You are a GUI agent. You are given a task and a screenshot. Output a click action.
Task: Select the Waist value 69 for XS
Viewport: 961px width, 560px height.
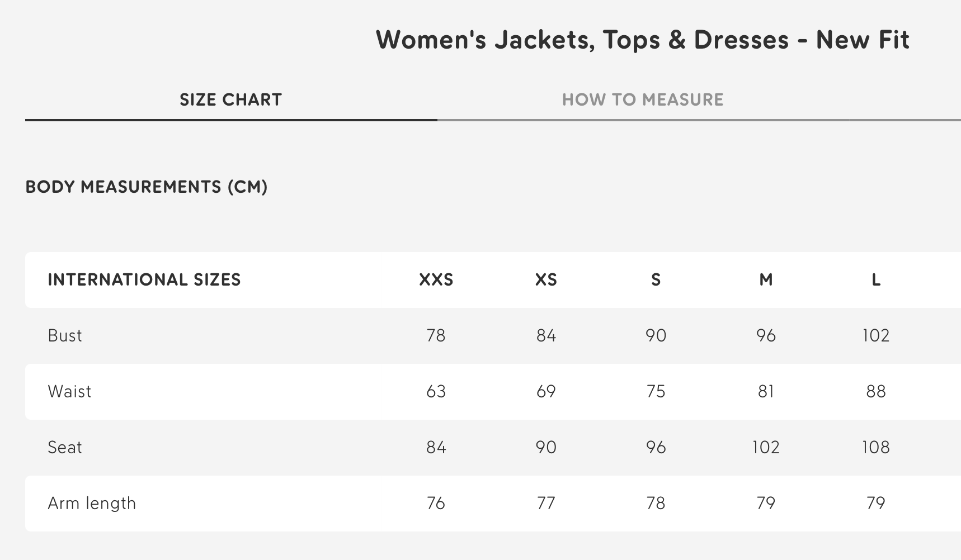pyautogui.click(x=546, y=391)
